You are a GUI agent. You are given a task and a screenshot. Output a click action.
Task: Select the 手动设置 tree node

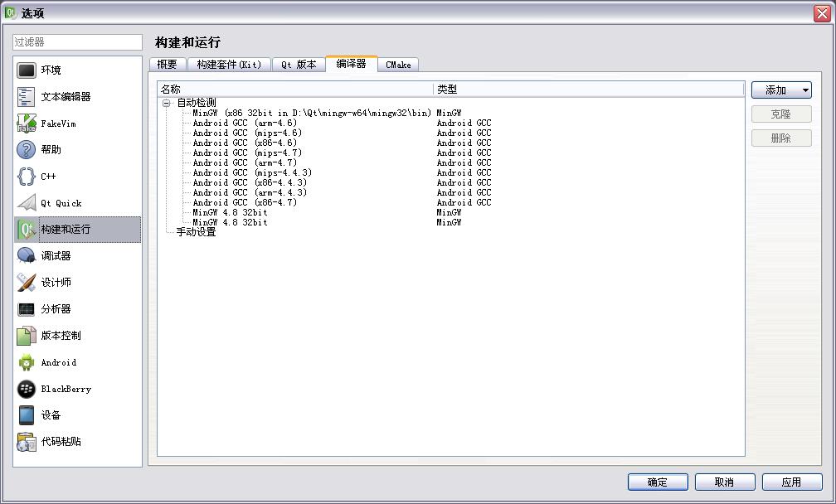(197, 232)
